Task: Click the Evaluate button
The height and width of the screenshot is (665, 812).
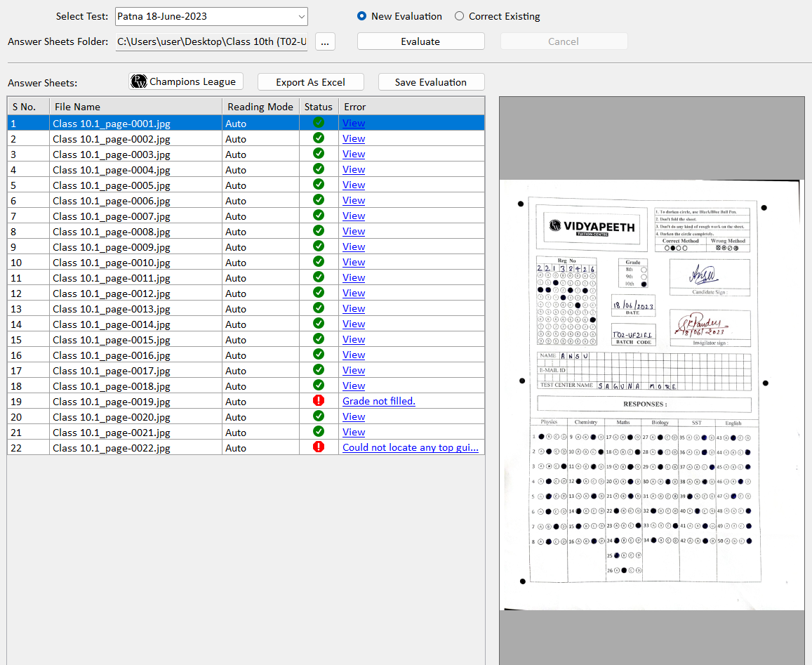Action: coord(420,41)
